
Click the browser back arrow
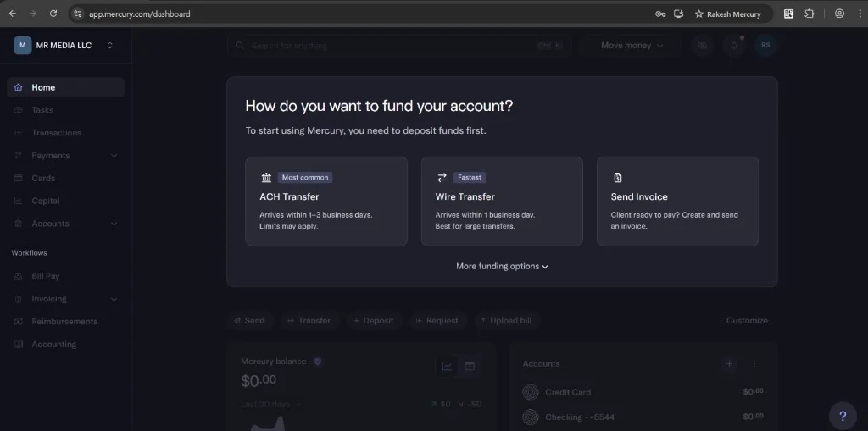click(13, 14)
